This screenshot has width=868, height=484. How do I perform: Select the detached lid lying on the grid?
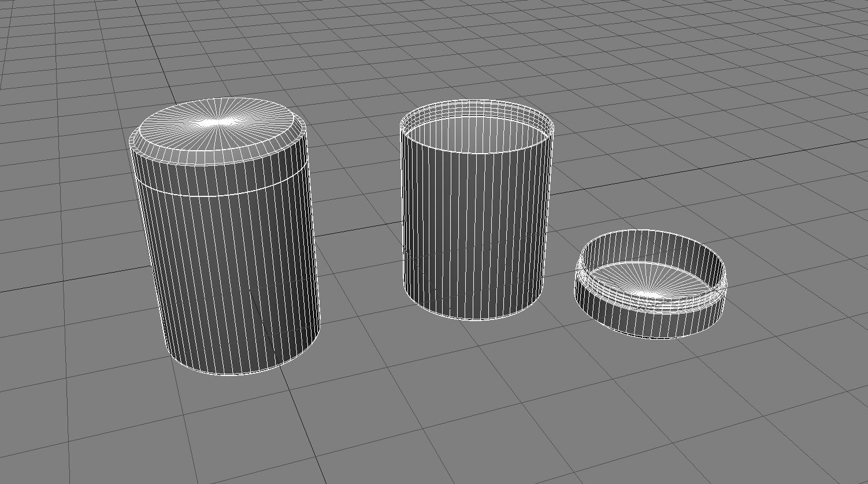(x=651, y=284)
